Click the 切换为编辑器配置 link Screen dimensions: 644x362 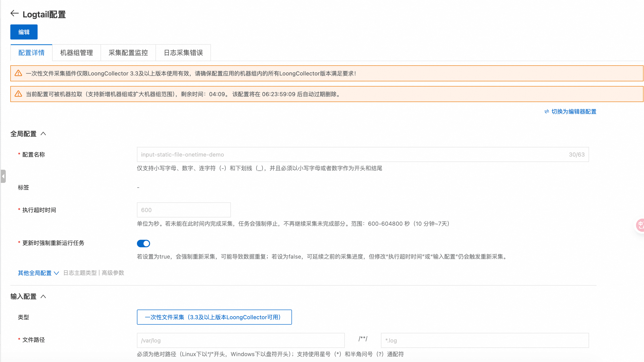[574, 112]
